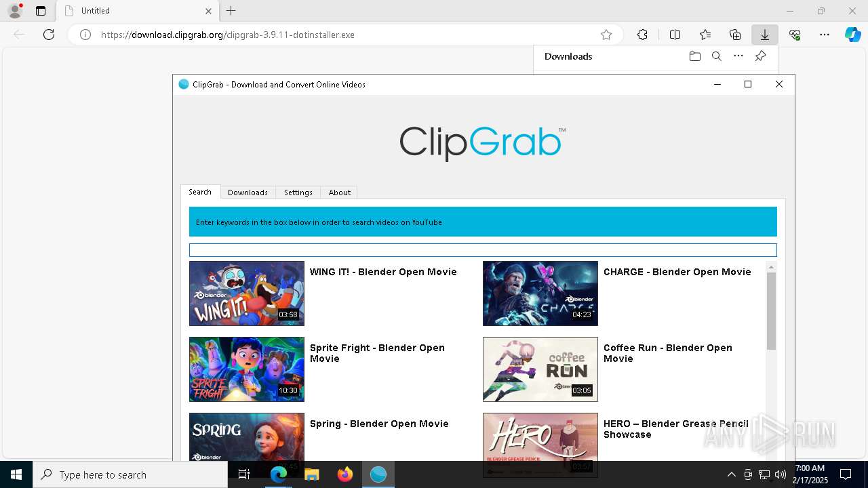Open Coffee Run - Blender Open Movie title

[668, 353]
